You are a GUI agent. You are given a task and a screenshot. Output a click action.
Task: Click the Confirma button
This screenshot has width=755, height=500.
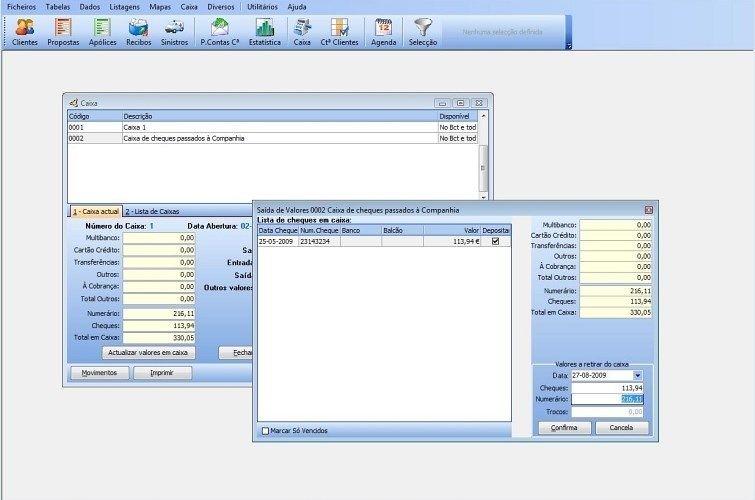coord(564,427)
